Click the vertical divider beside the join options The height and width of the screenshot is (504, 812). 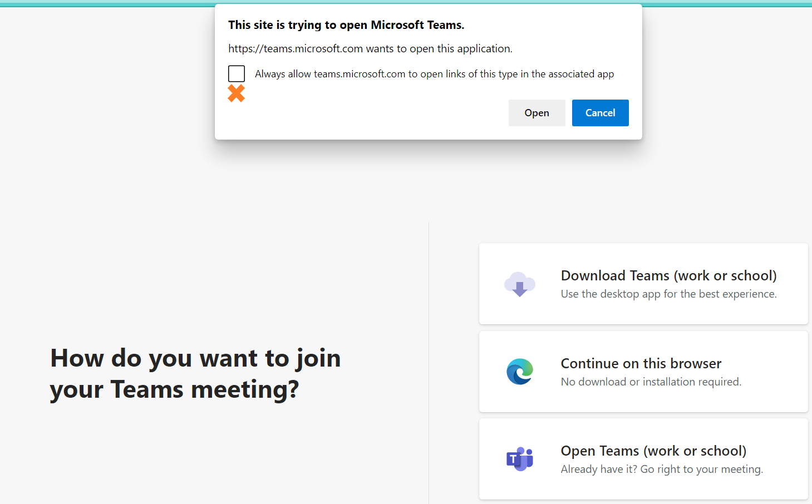(x=429, y=363)
